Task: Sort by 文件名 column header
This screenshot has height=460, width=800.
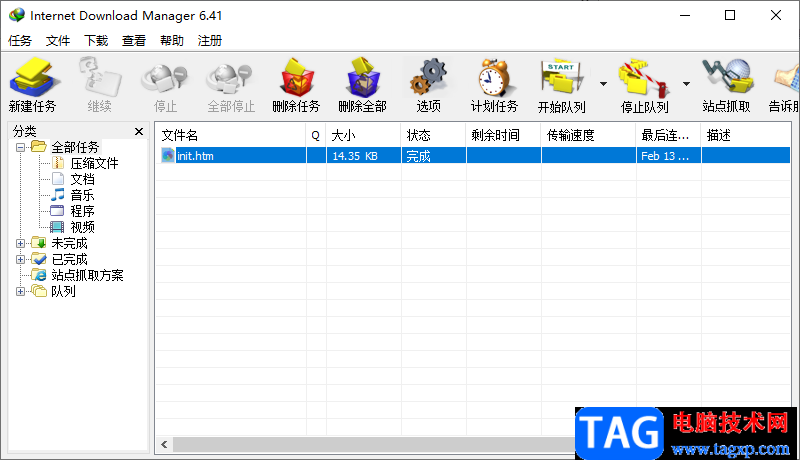Action: pyautogui.click(x=231, y=135)
